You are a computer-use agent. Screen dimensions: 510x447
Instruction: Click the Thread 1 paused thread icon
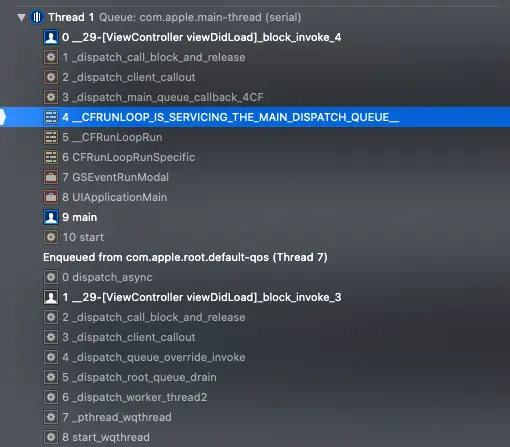pos(37,17)
